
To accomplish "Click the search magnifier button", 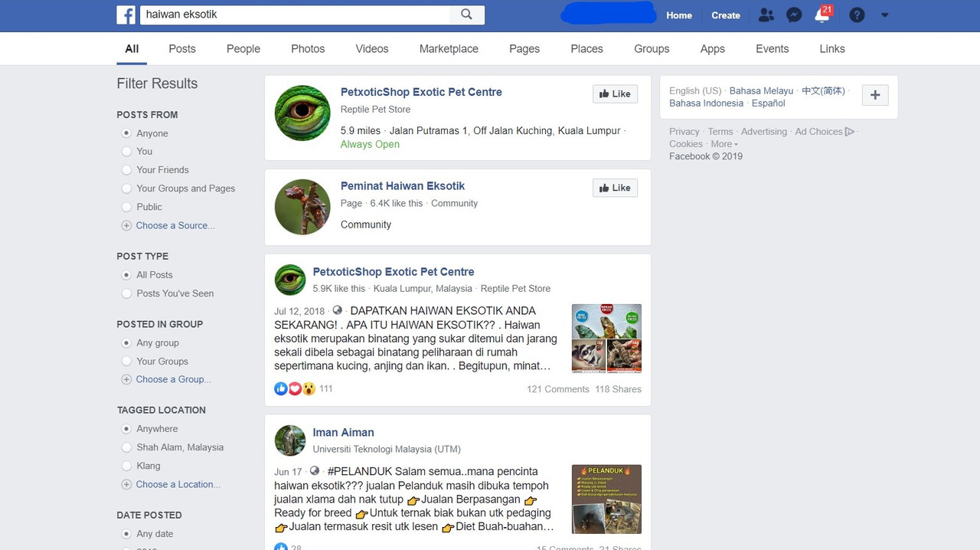I will pyautogui.click(x=467, y=15).
